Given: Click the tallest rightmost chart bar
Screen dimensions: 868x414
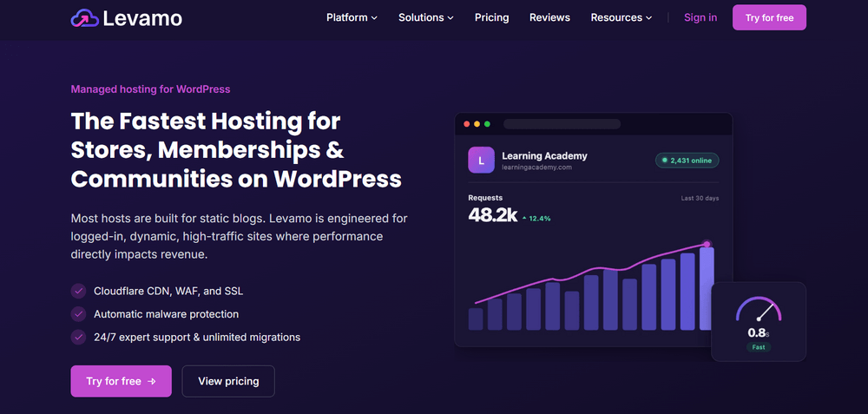Looking at the screenshot, I should [707, 289].
